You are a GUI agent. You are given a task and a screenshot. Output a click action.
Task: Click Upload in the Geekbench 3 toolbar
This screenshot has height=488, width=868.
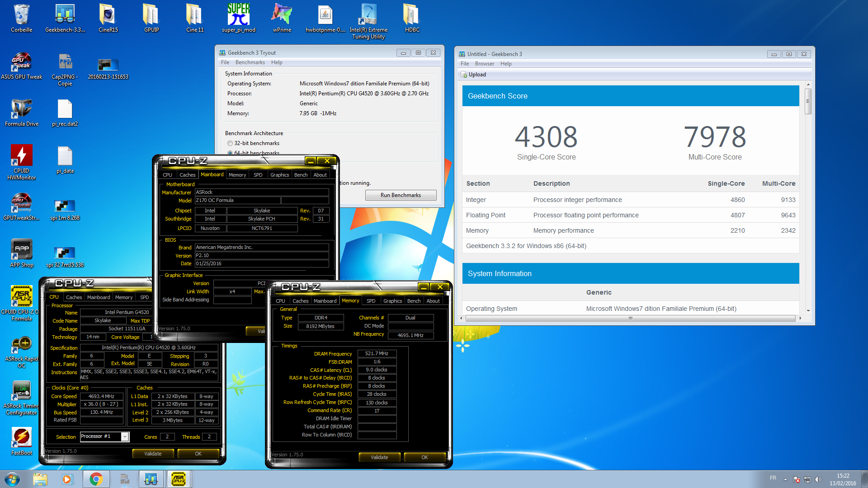[x=473, y=75]
